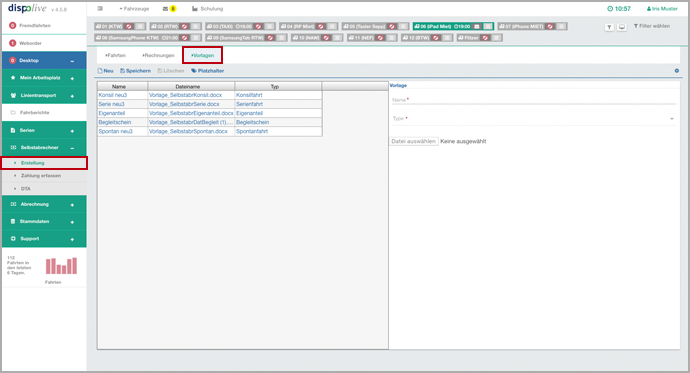Screen dimensions: 690x373
Task: Click the red Fremdfahrten counter badge
Action: coord(13,26)
